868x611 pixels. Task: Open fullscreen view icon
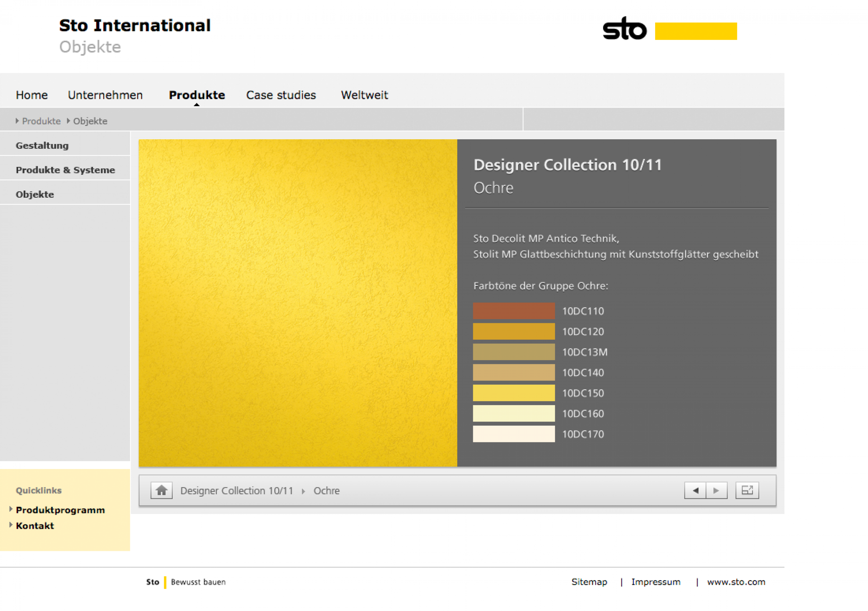tap(747, 491)
